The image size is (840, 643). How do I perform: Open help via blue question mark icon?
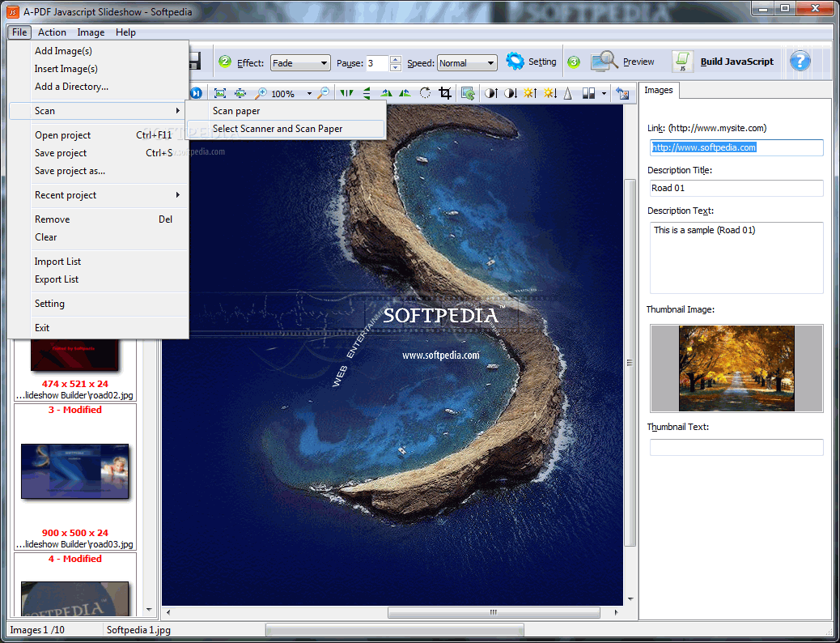[800, 61]
